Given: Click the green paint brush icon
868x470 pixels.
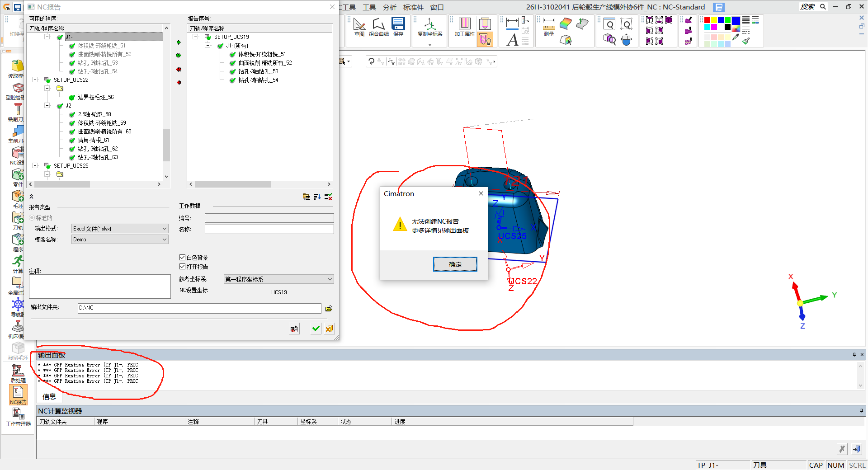Looking at the screenshot, I should (x=746, y=41).
